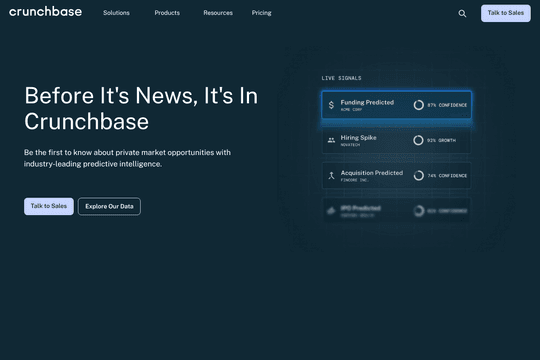Go to the Pricing page
This screenshot has width=540, height=360.
coord(261,13)
